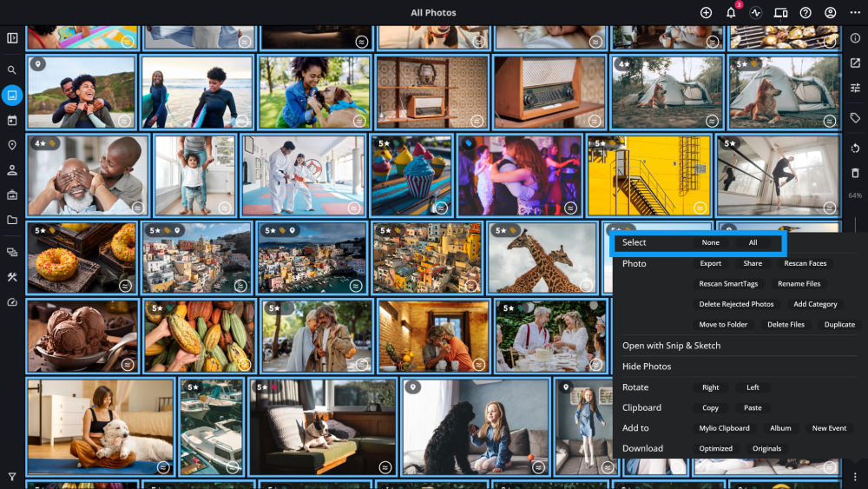Click the add (plus) icon in top bar
This screenshot has height=489, width=868.
(x=706, y=13)
